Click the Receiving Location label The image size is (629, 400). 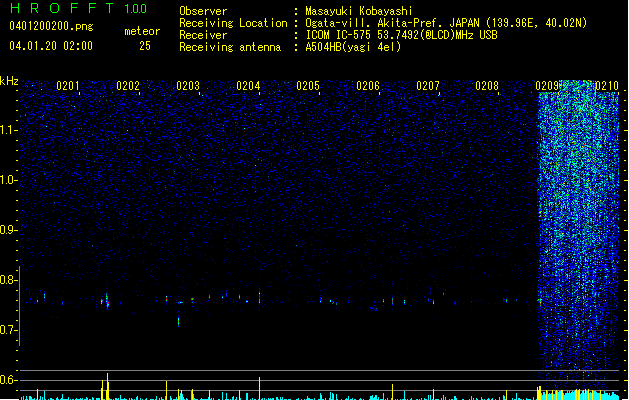[233, 23]
